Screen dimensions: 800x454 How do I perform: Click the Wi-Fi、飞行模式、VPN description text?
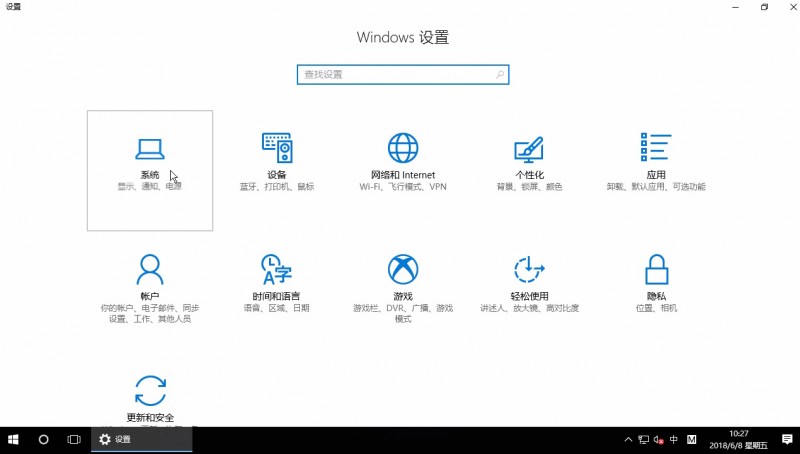click(x=403, y=187)
